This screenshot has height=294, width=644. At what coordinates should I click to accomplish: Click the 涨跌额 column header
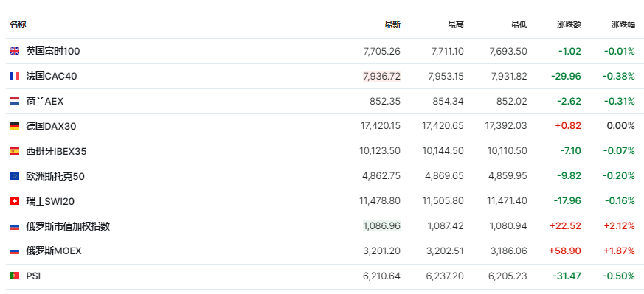point(569,24)
